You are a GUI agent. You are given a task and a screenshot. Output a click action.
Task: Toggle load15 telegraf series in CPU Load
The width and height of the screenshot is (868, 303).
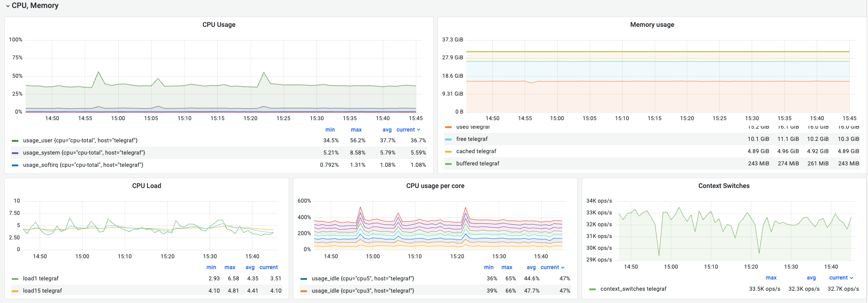click(x=42, y=291)
